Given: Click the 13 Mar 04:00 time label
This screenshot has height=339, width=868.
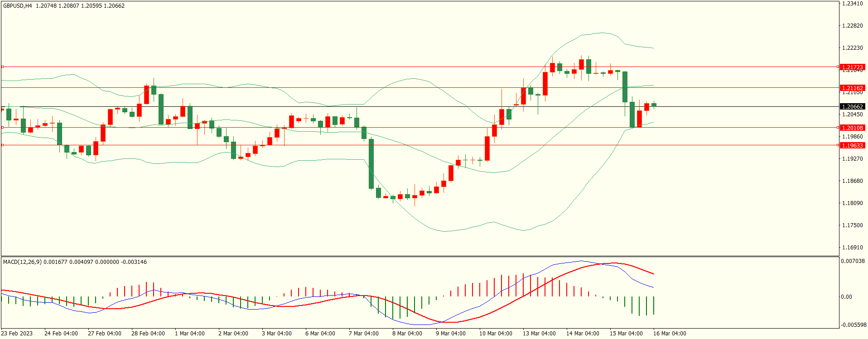Looking at the screenshot, I should (540, 334).
